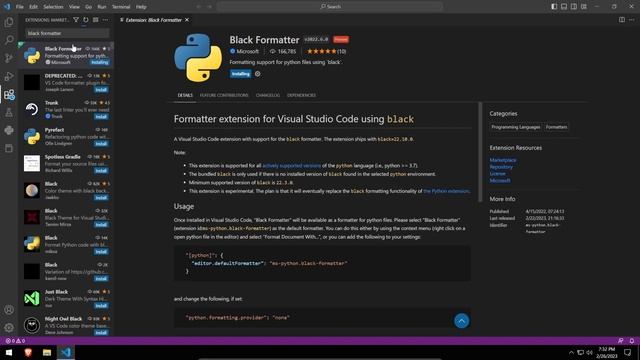The width and height of the screenshot is (640, 360).
Task: Open the Terminal menu
Action: (x=121, y=7)
